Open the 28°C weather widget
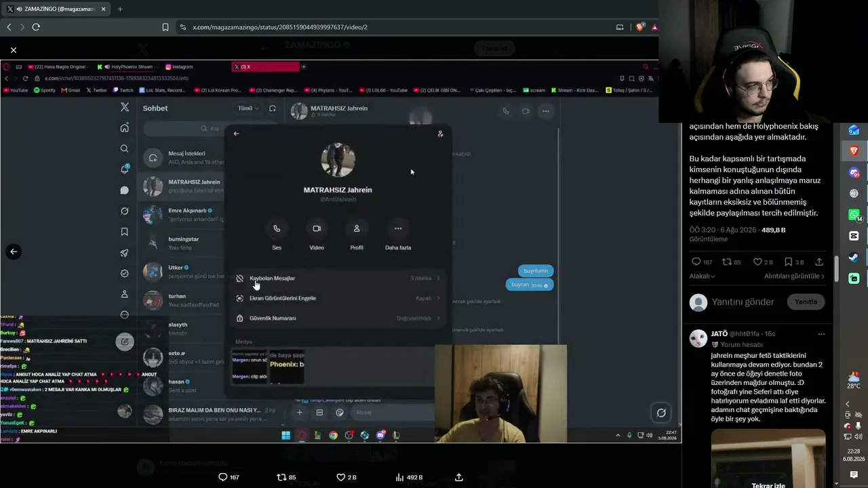 tap(854, 380)
